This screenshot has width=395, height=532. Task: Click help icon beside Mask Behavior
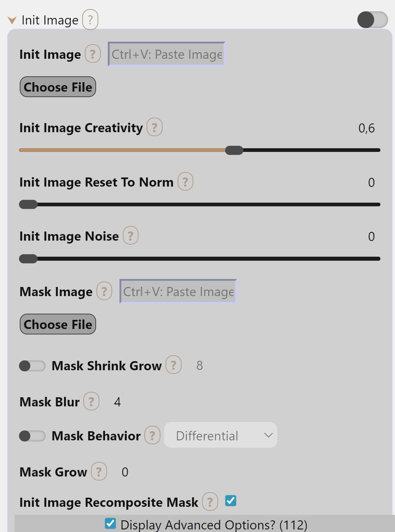152,436
